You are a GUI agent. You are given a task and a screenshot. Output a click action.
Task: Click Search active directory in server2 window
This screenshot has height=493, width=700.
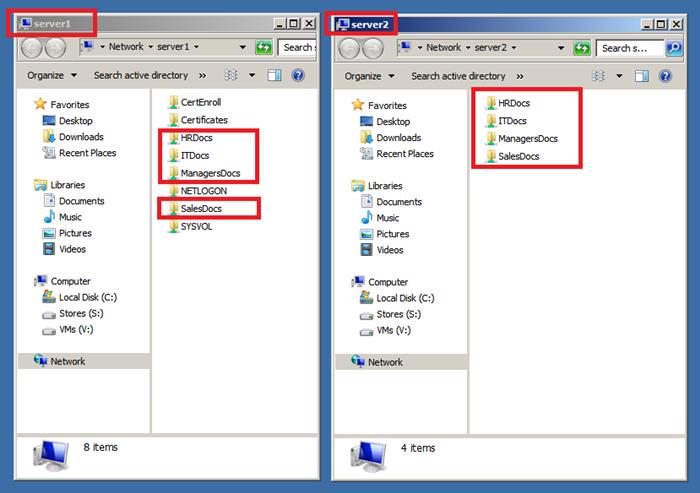[x=458, y=76]
